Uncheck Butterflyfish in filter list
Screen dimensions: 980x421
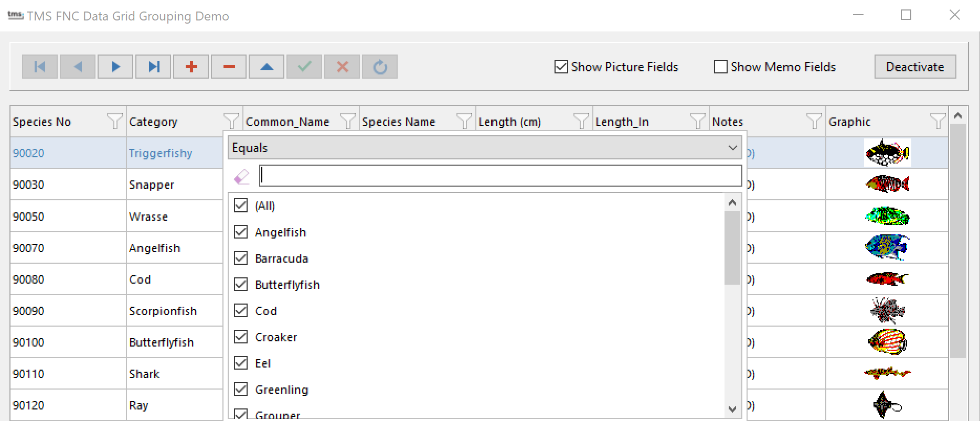[241, 284]
